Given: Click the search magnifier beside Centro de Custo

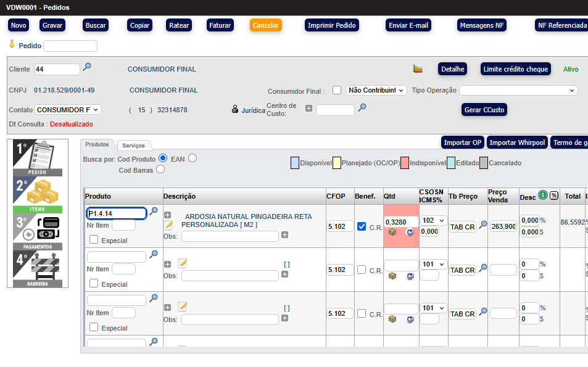Looking at the screenshot, I should (362, 107).
